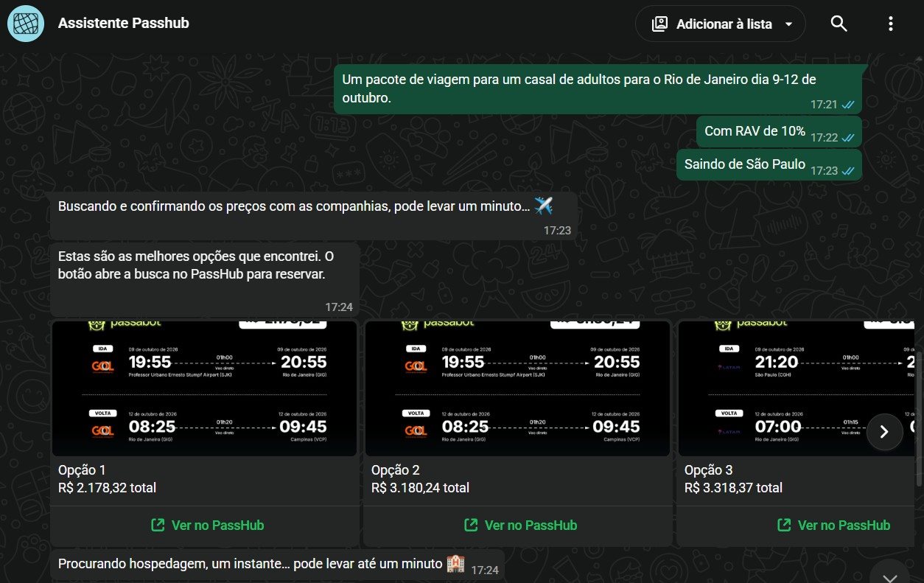Click the Opção 2 label

coord(395,470)
